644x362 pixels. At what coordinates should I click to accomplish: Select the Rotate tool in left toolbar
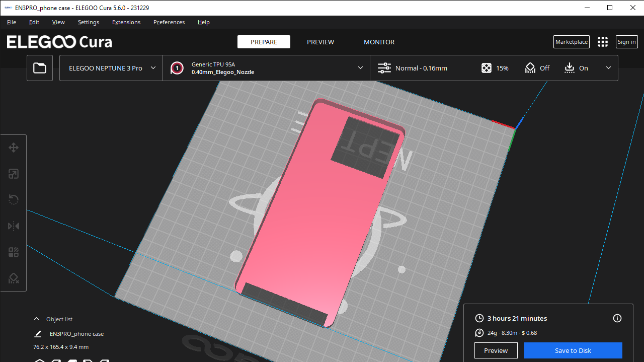(14, 200)
